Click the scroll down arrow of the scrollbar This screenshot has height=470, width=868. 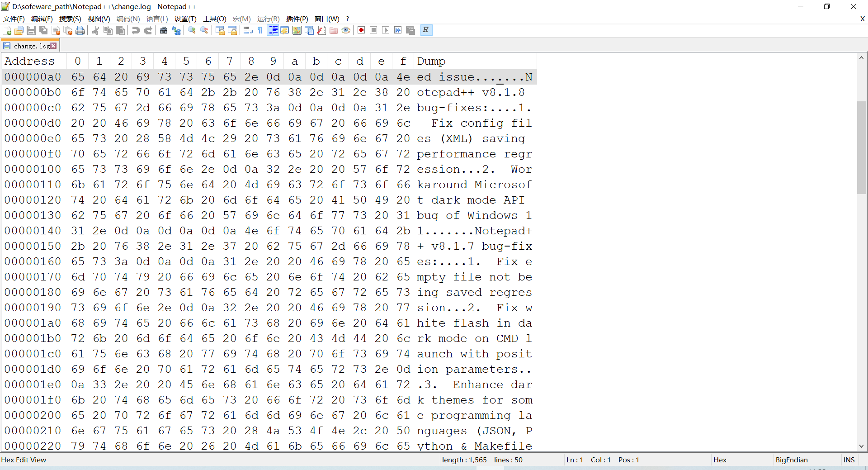[861, 446]
